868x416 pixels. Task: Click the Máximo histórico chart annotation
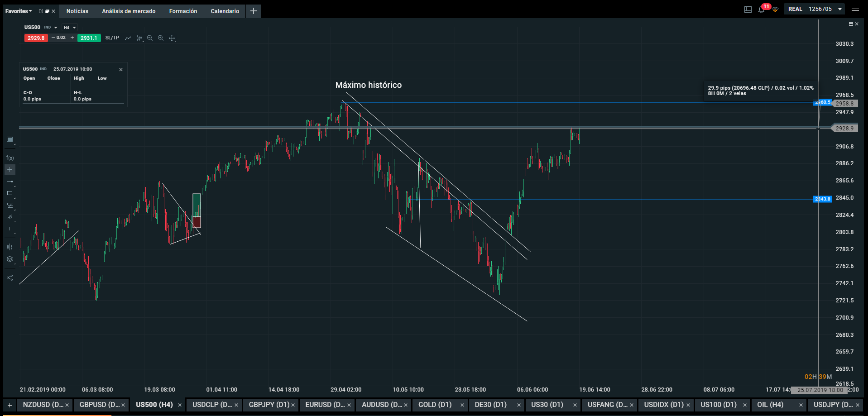369,85
